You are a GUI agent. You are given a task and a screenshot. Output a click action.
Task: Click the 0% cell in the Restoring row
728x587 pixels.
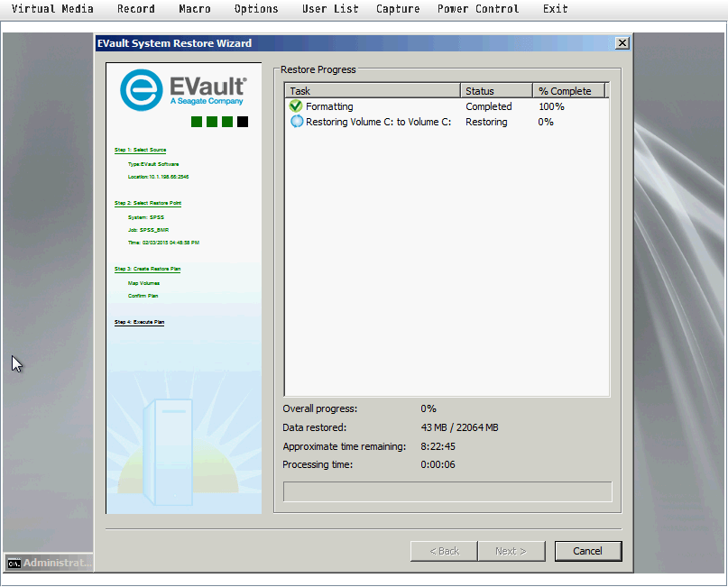coord(546,122)
